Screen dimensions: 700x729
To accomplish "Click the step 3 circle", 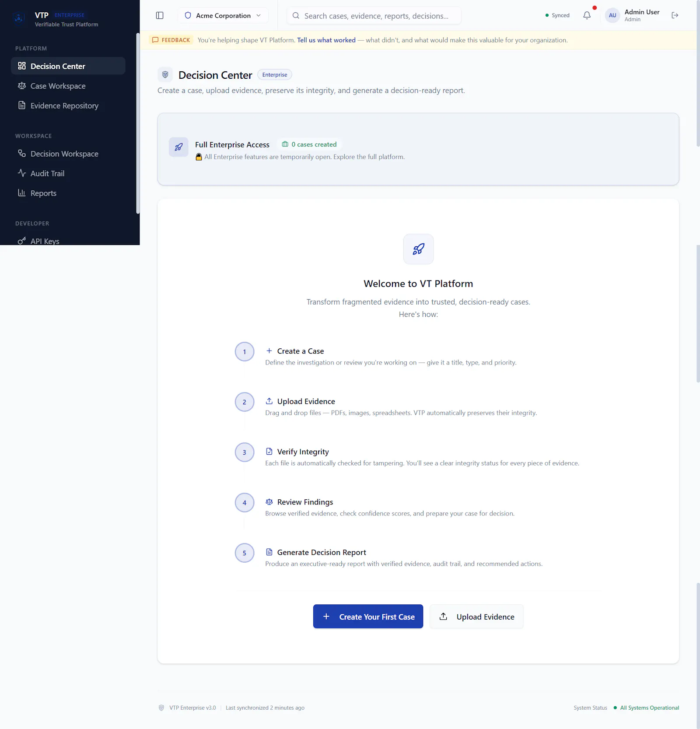I will [245, 452].
